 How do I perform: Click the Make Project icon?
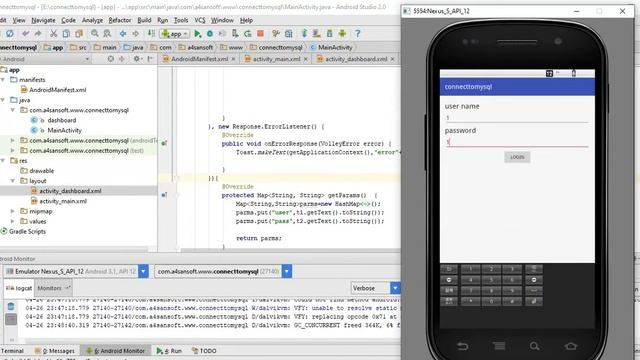[151, 33]
